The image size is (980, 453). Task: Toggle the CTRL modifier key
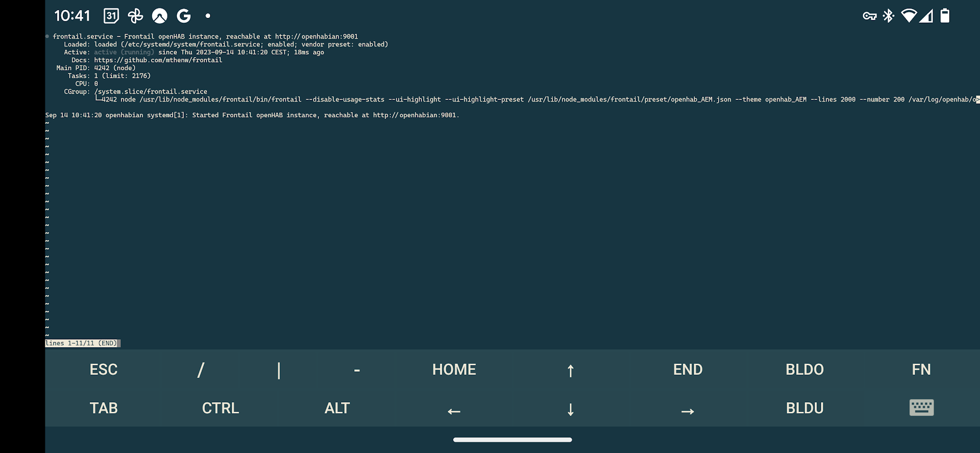pos(220,408)
